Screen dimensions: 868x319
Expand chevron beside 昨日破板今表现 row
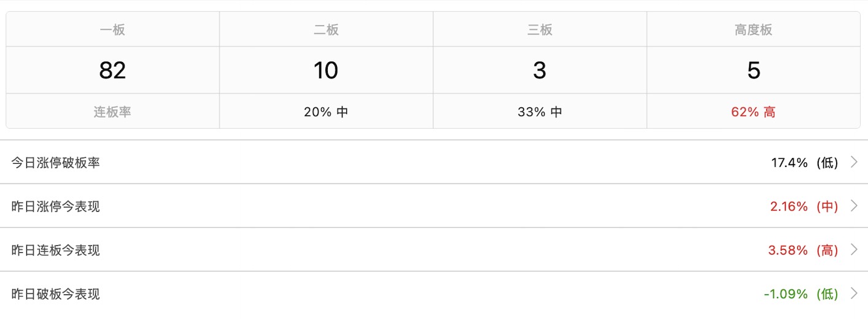[x=853, y=294]
